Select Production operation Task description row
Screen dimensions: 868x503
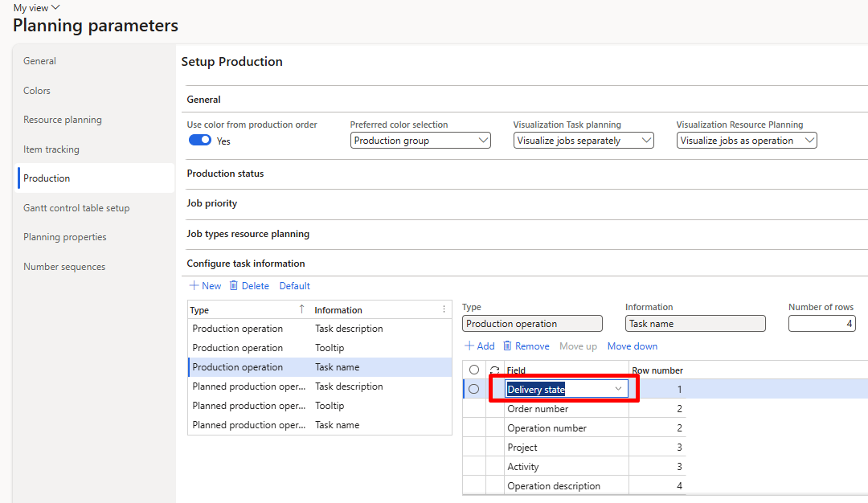coord(320,329)
